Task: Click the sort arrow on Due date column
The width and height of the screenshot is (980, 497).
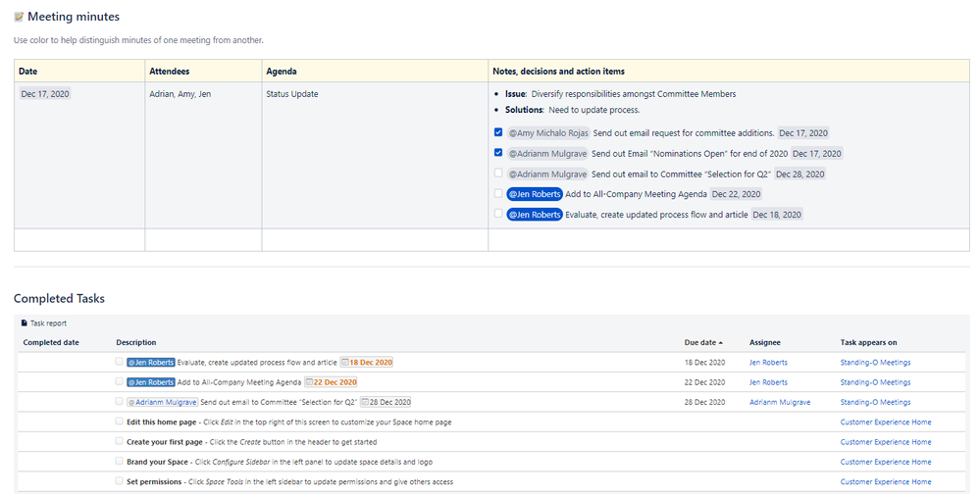Action: click(721, 343)
